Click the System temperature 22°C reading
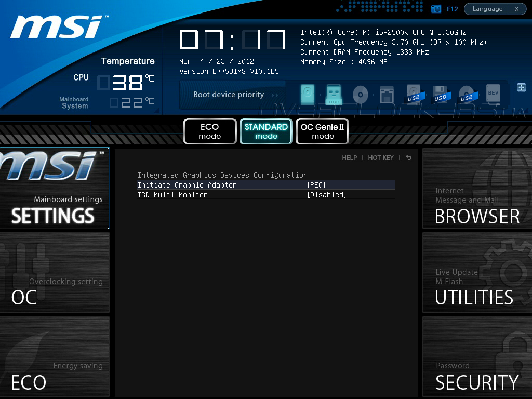This screenshot has height=399, width=532. click(x=132, y=102)
